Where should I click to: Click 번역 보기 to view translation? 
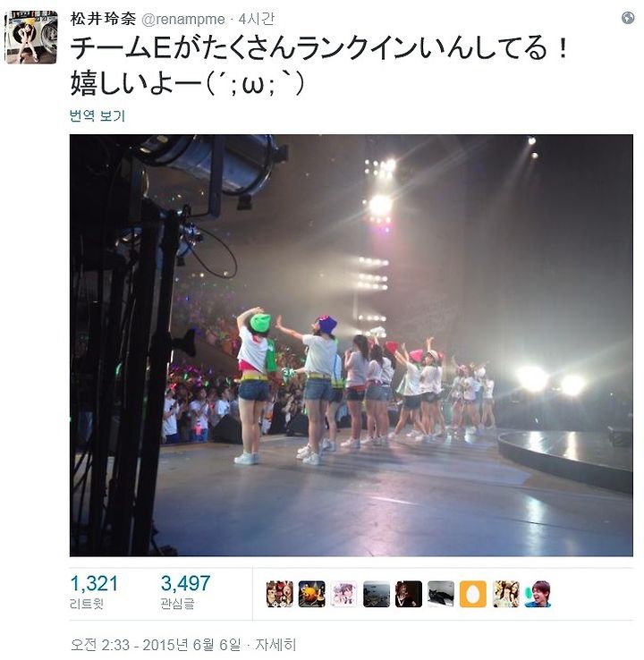[x=97, y=115]
